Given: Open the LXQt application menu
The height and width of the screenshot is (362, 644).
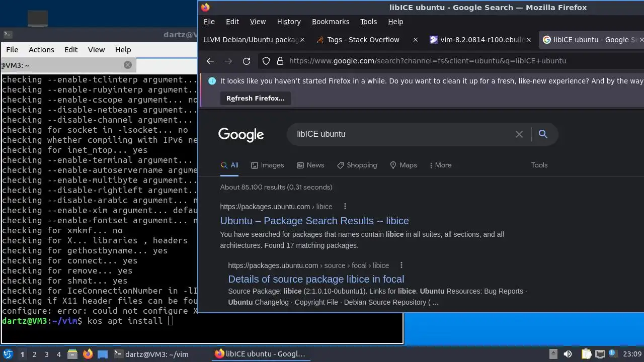Looking at the screenshot, I should (8, 354).
